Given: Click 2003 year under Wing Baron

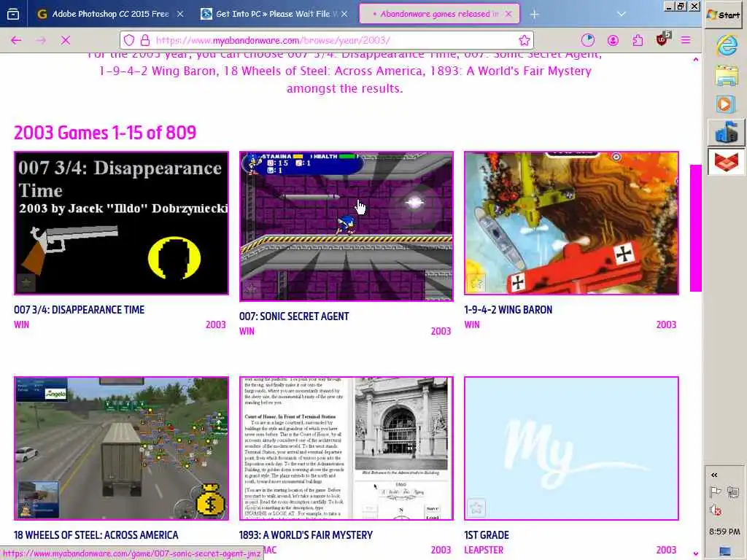Looking at the screenshot, I should pyautogui.click(x=666, y=324).
